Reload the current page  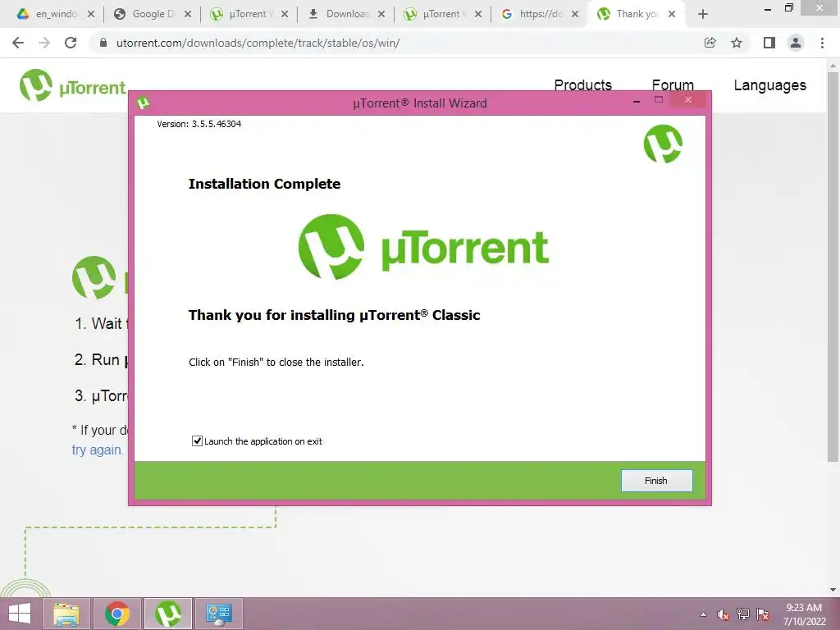71,43
